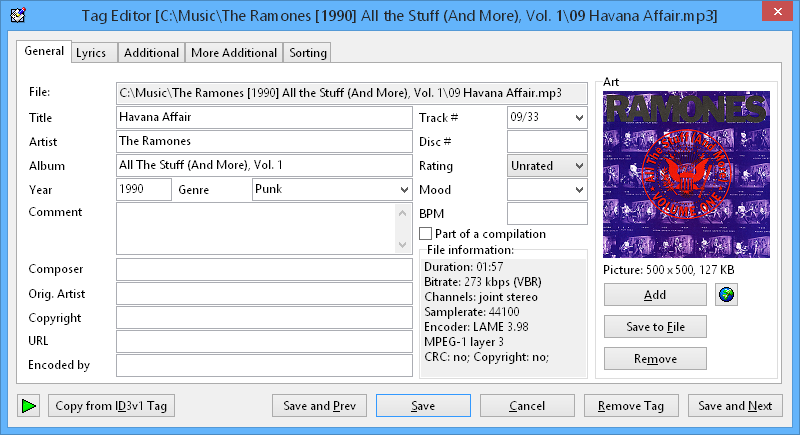Select the General tab

[44, 51]
